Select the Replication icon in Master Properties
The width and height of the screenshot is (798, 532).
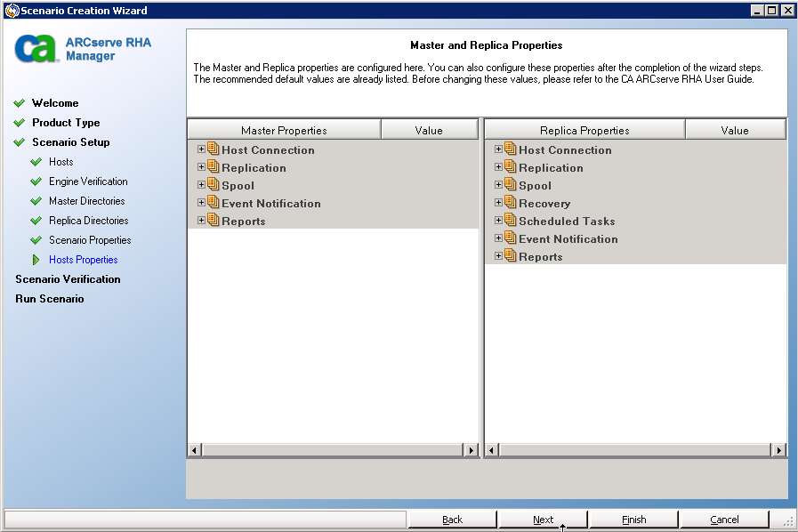coord(214,167)
